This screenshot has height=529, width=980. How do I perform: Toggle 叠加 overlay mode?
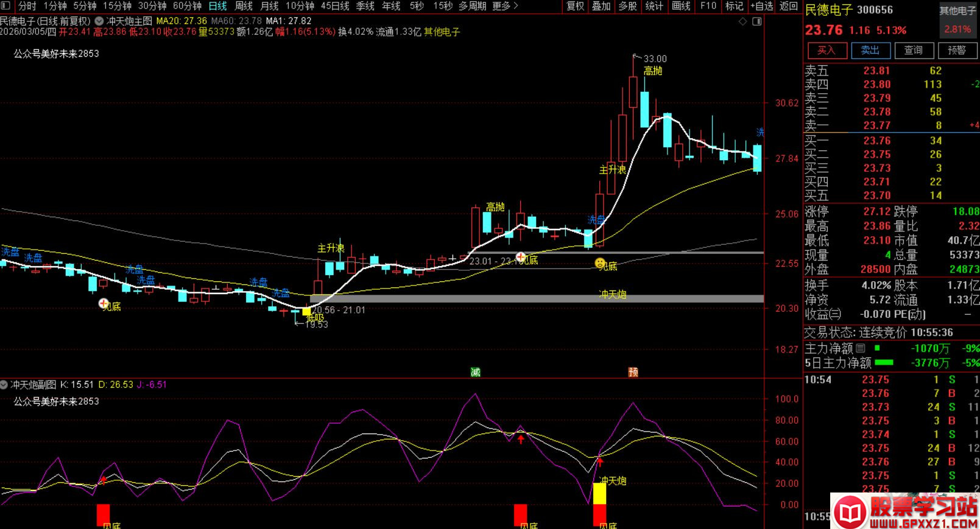coord(601,6)
